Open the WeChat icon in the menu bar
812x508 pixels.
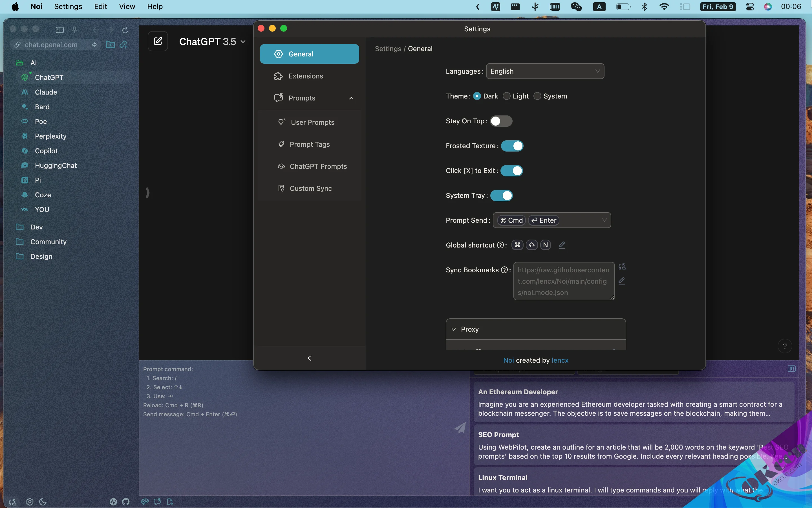[576, 7]
